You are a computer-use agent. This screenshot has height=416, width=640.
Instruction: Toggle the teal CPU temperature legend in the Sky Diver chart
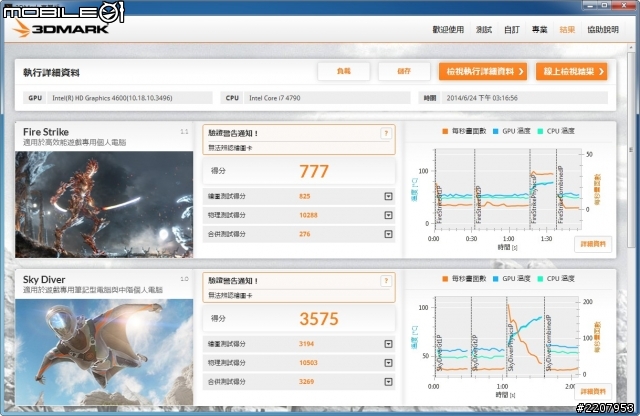coord(556,279)
